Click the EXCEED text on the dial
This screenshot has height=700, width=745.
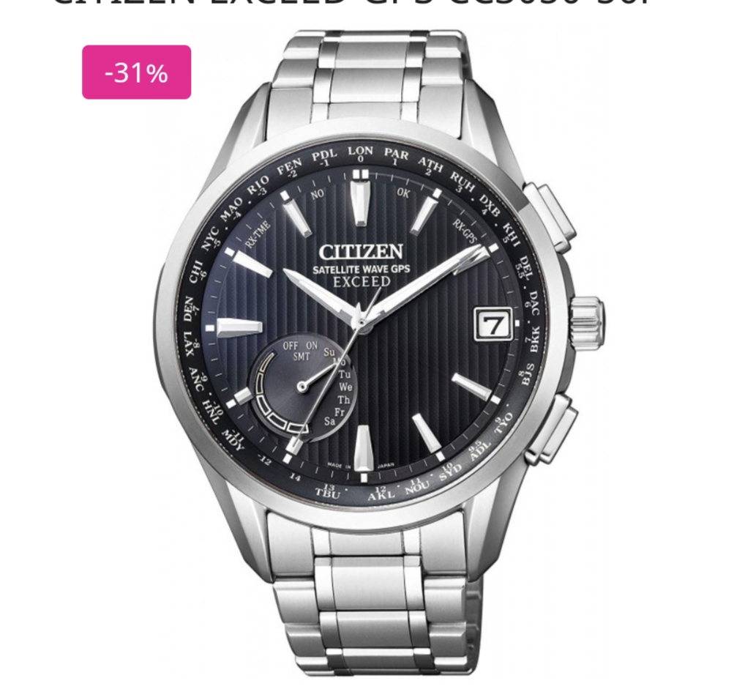362,282
